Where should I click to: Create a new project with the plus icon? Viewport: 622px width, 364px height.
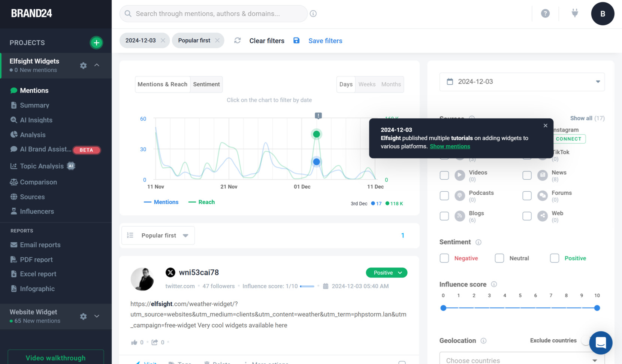pos(96,42)
